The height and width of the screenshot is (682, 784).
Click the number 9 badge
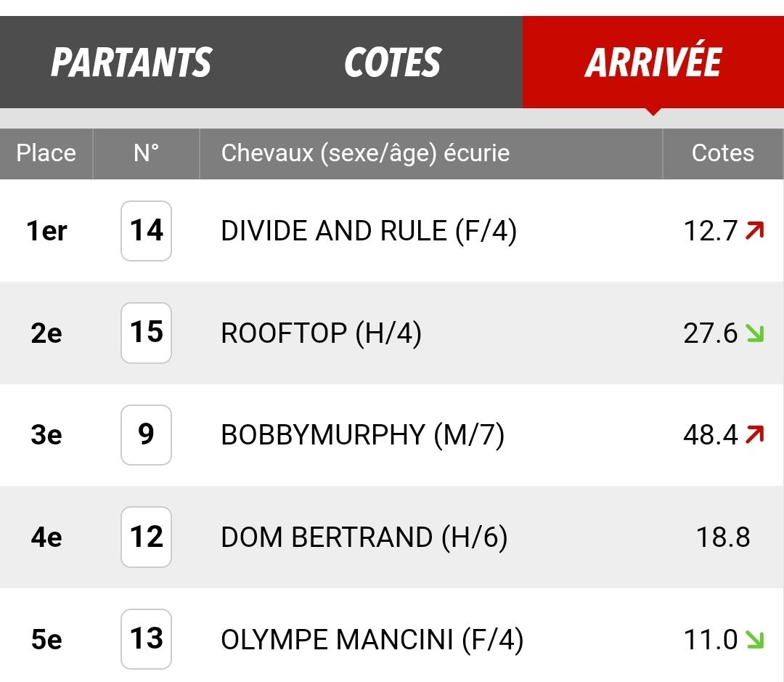pos(146,435)
